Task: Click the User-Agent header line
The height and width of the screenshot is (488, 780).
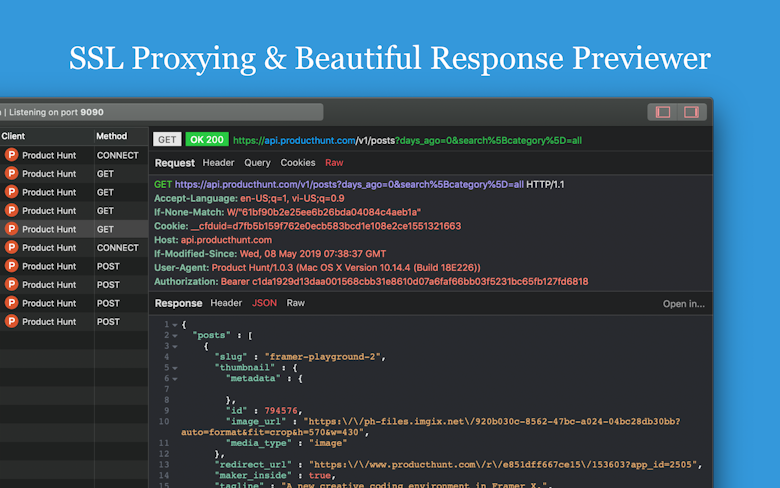Action: 317,268
